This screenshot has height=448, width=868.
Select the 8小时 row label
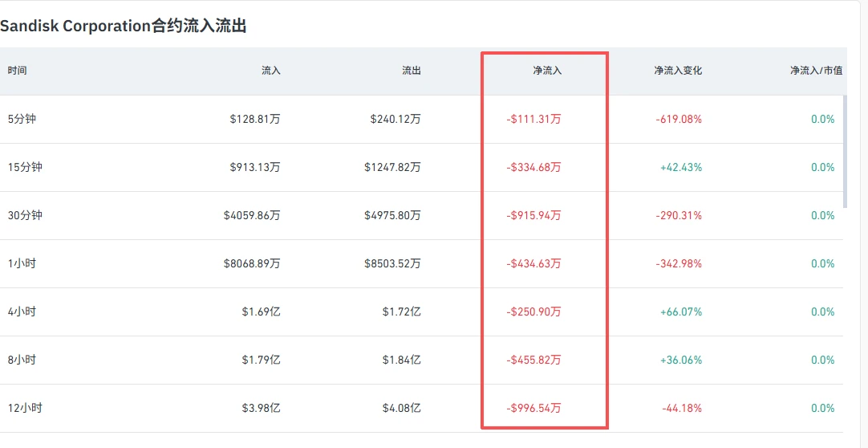click(x=22, y=360)
